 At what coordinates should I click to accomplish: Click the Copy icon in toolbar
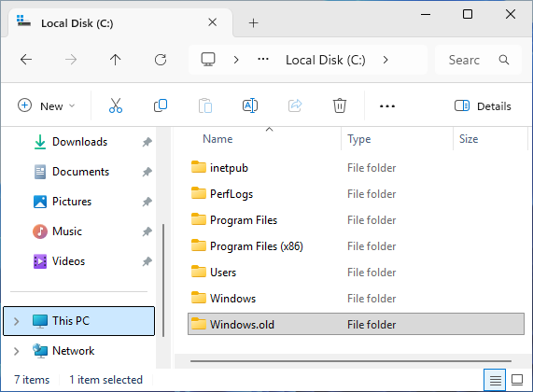coord(161,105)
